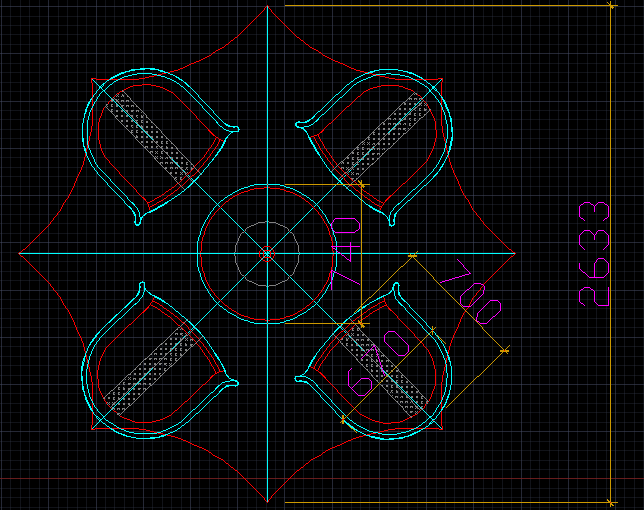The width and height of the screenshot is (644, 510).
Task: Pick the top point of the red star outline
Action: pos(267,6)
